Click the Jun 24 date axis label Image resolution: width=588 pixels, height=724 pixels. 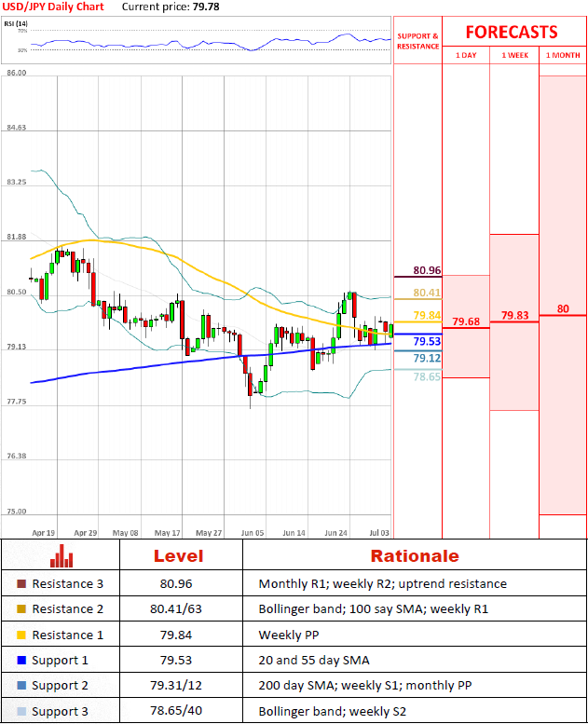tap(335, 532)
